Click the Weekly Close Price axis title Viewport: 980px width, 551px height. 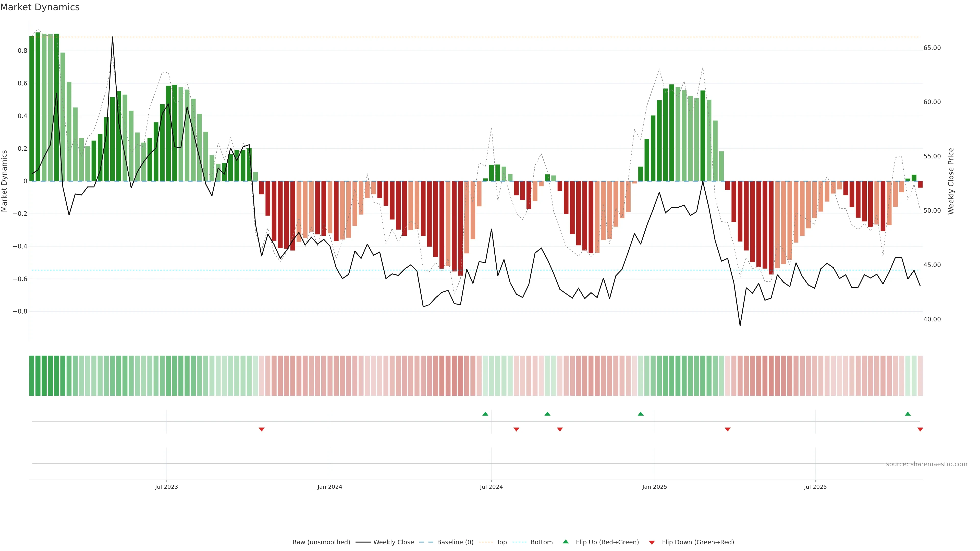[951, 181]
